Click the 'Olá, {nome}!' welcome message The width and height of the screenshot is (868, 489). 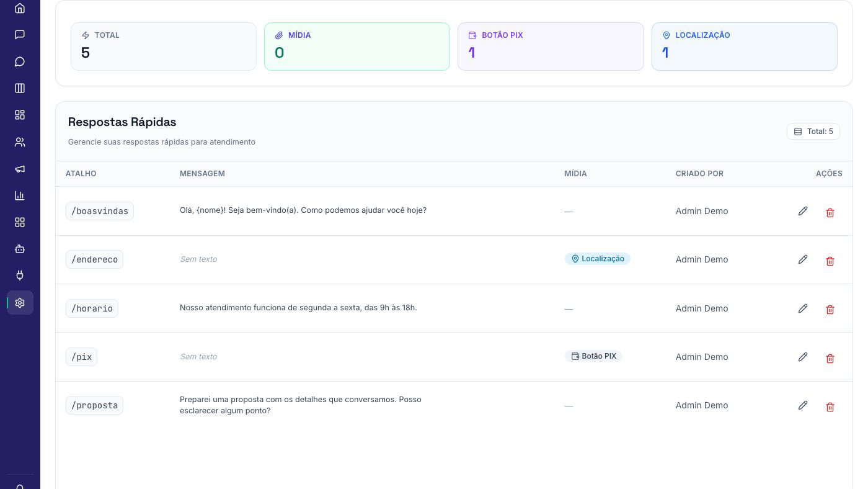(x=303, y=210)
